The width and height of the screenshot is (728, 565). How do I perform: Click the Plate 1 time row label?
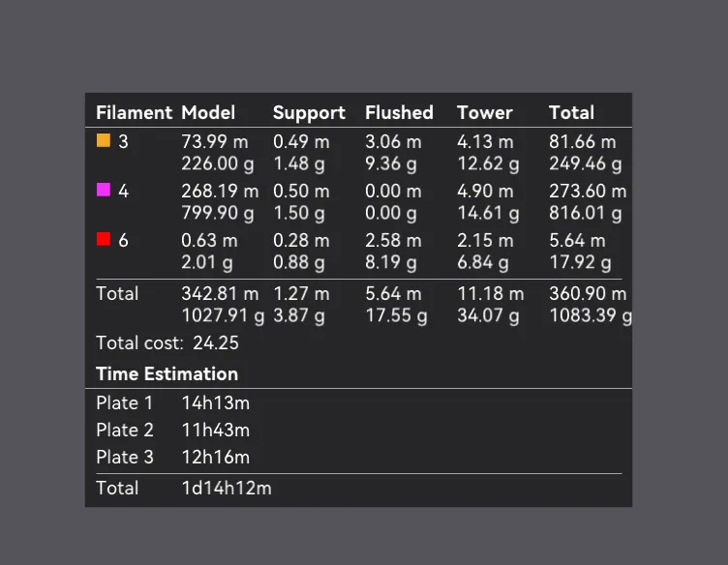[x=125, y=402]
